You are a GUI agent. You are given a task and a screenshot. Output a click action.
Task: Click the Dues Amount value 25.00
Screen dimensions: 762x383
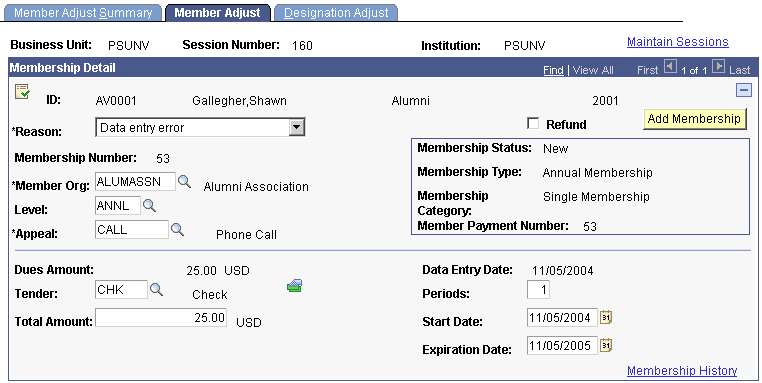(x=202, y=271)
